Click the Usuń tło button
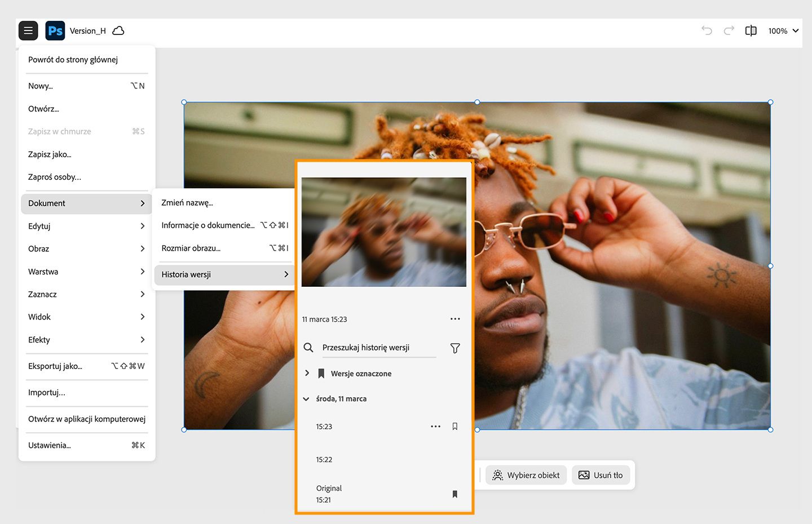The width and height of the screenshot is (812, 524). pyautogui.click(x=601, y=475)
